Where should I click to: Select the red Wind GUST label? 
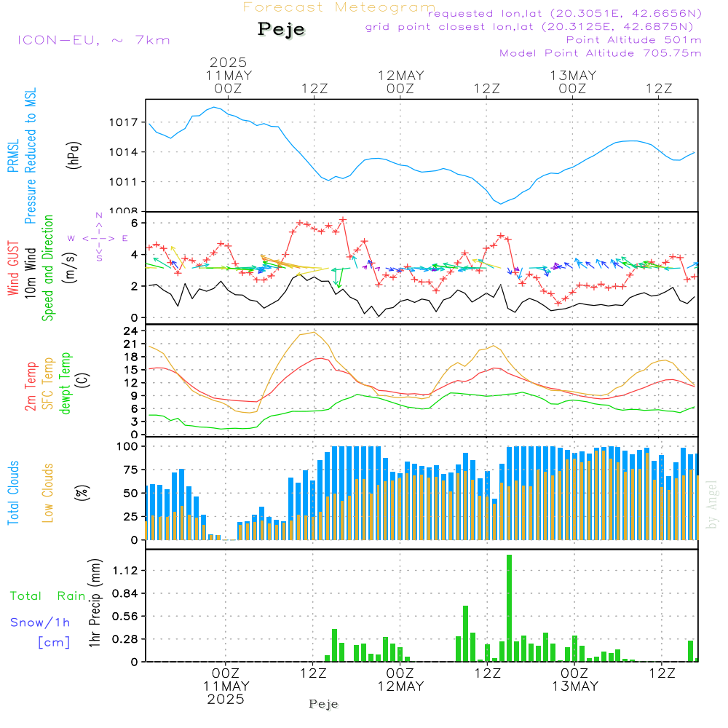[13, 271]
